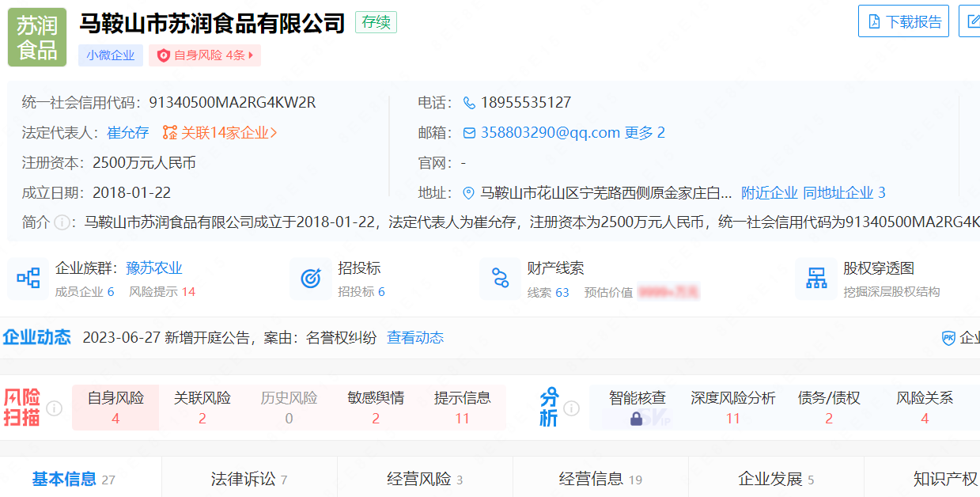Click 风险提示 14 count
The image size is (980, 497).
[162, 292]
